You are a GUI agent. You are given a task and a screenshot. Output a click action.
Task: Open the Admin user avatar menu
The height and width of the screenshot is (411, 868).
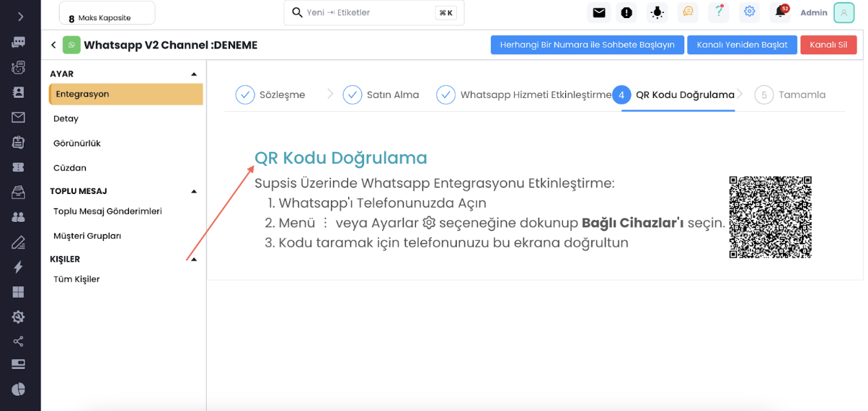click(844, 13)
